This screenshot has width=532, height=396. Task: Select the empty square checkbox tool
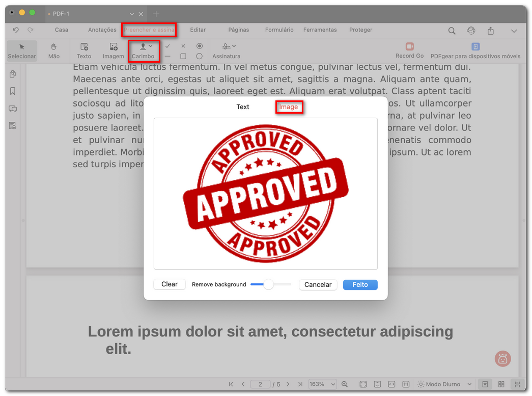pyautogui.click(x=183, y=56)
